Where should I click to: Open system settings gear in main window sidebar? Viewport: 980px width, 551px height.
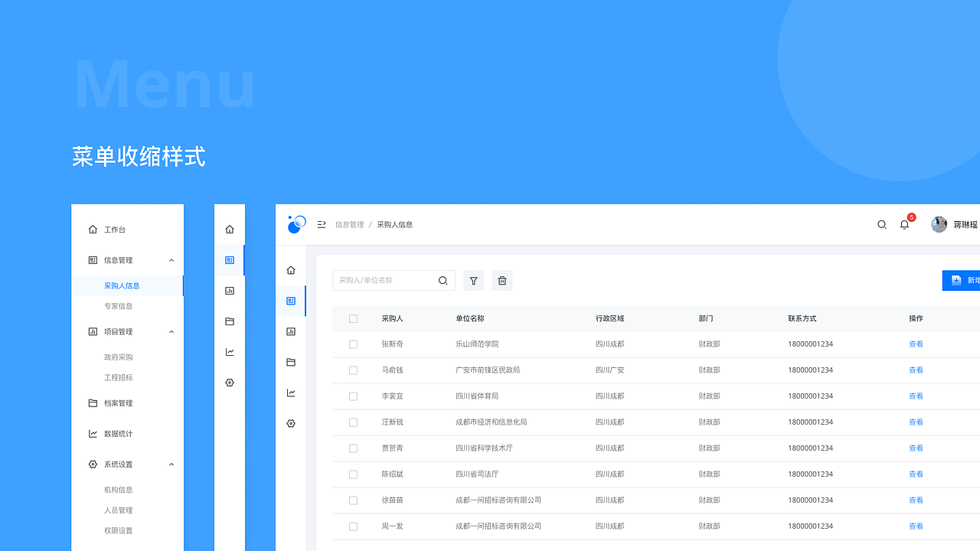click(291, 423)
